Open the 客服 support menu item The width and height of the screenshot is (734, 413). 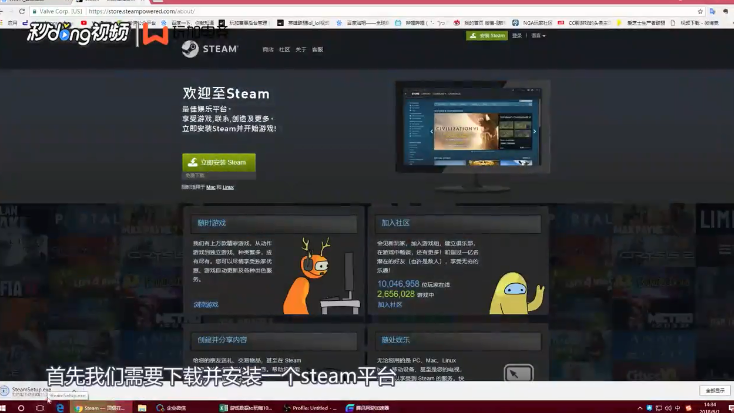317,50
